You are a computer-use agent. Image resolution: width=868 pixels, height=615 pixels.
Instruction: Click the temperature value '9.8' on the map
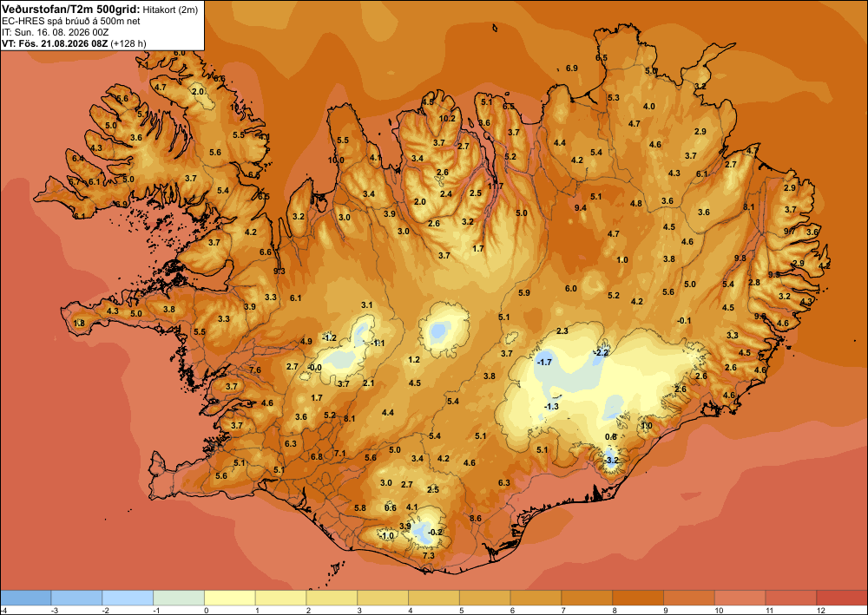(x=740, y=258)
